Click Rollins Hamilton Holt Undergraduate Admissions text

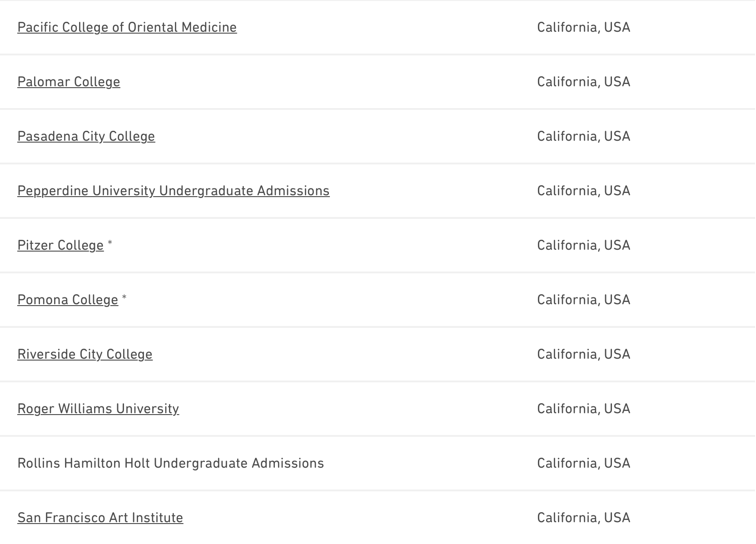coord(170,463)
